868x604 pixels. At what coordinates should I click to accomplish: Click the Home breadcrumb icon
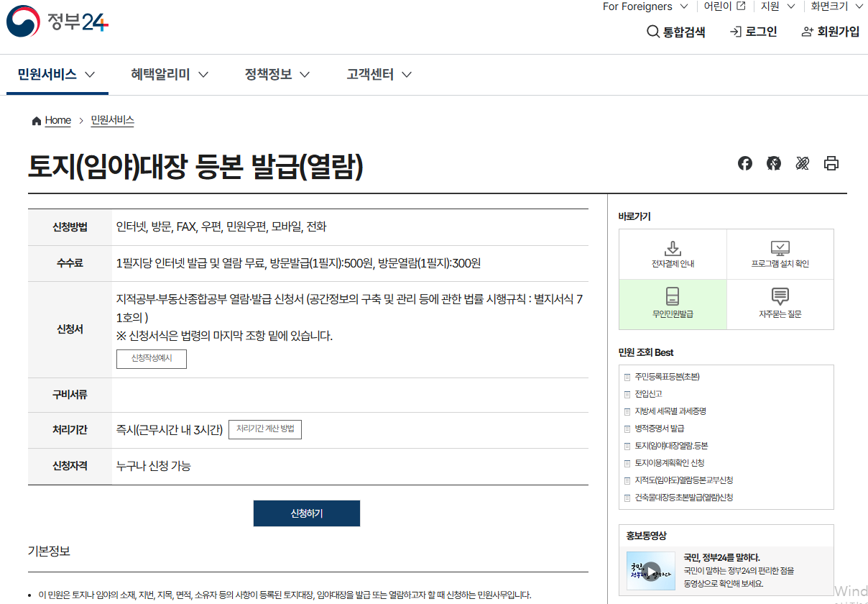[35, 120]
